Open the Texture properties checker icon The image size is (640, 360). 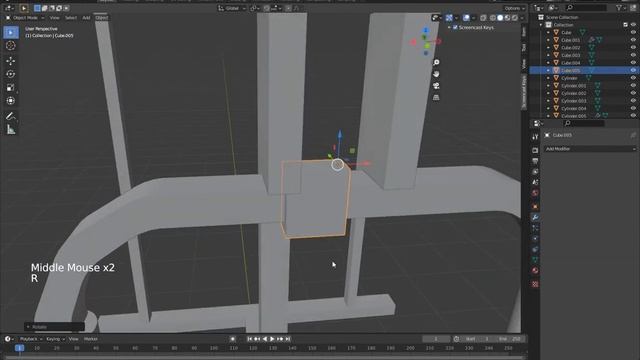click(x=535, y=284)
